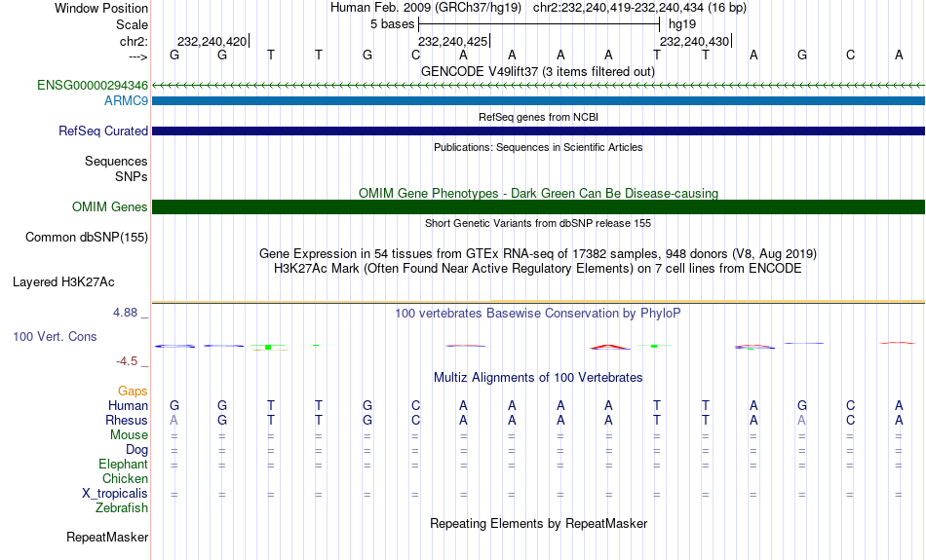Click the Human species label
Viewport: 926px width, 560px height.
click(128, 405)
